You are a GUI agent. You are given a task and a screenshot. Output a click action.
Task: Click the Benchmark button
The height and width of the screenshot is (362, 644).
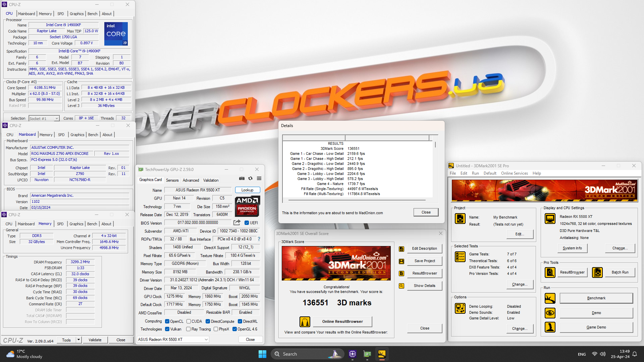596,298
